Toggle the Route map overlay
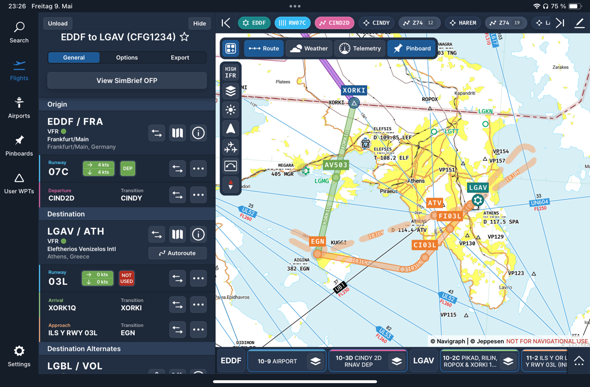This screenshot has width=590, height=387. (x=264, y=49)
